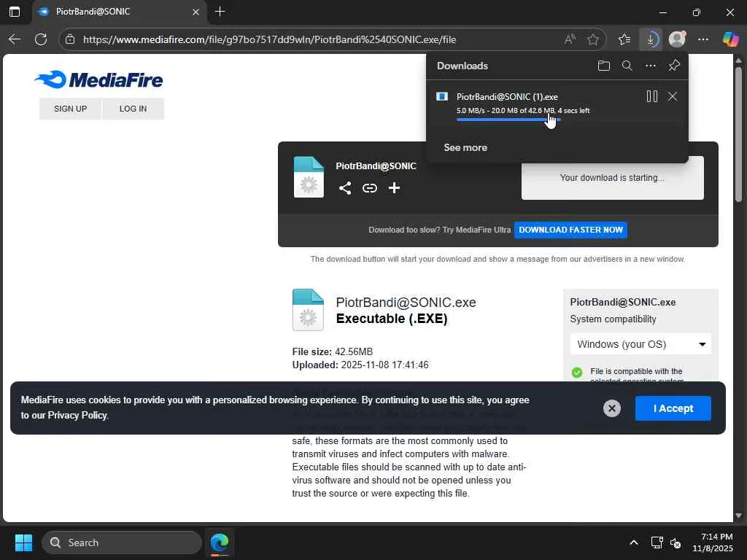Screen dimensions: 747x560
Task: Click PiotrBandi@SONIC (1).exe file name in Downloads
Action: [x=507, y=97]
